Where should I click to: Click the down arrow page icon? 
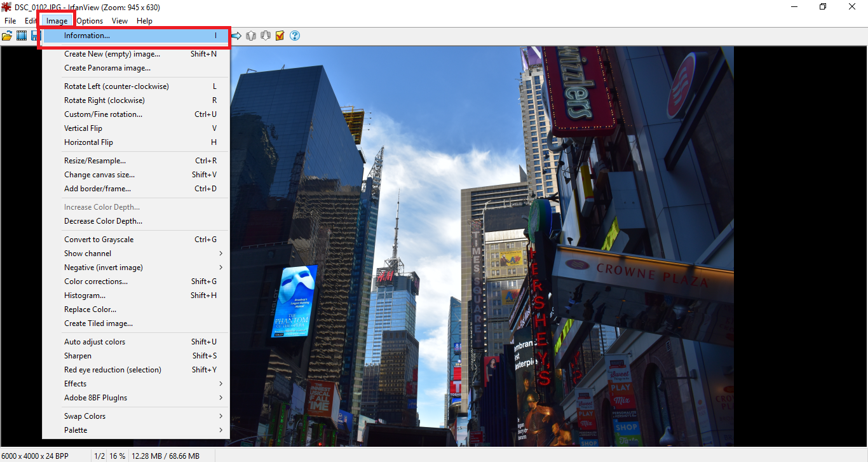click(266, 36)
